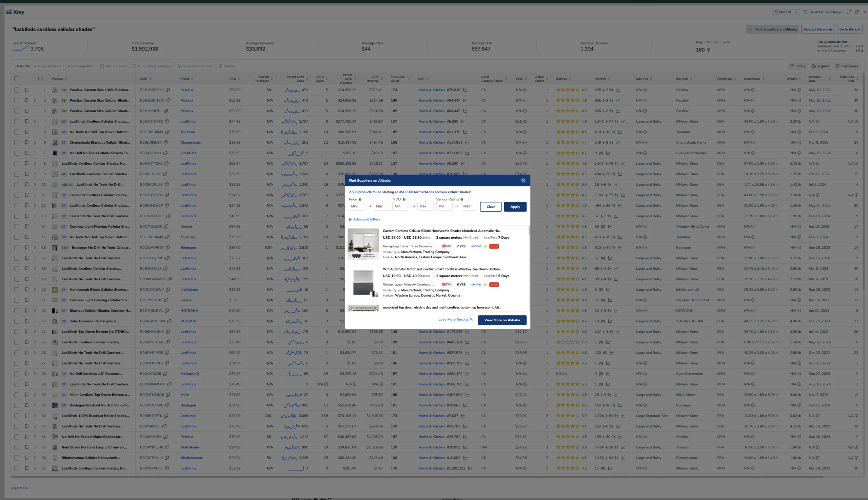Click the Alibaba dialog results scrollbar
Image resolution: width=868 pixels, height=500 pixels.
[x=529, y=230]
